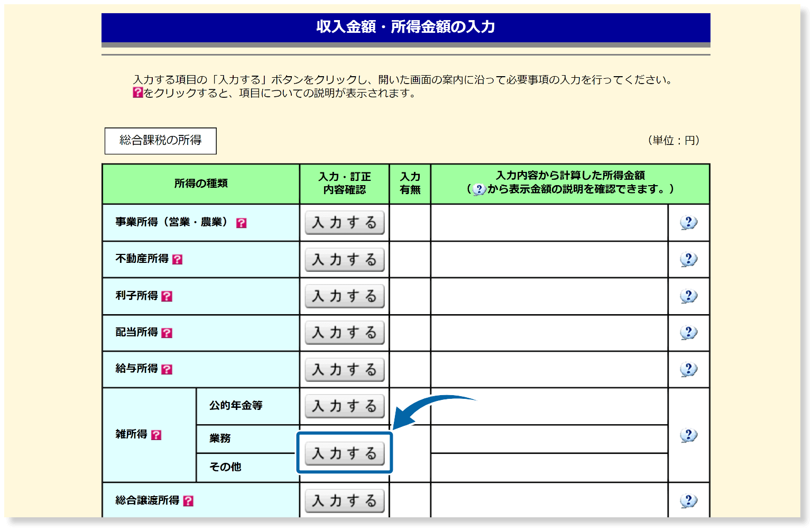Click 入力する button for 配当所得
Screen dimensions: 812x530
[x=345, y=333]
